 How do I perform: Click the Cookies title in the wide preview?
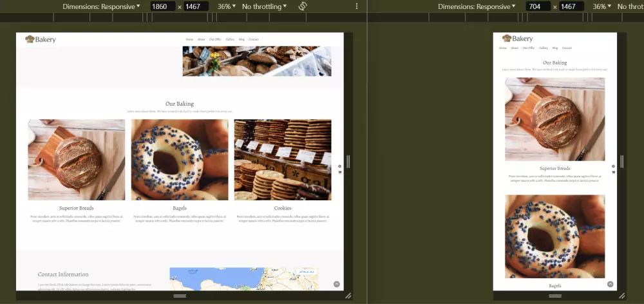tap(283, 208)
